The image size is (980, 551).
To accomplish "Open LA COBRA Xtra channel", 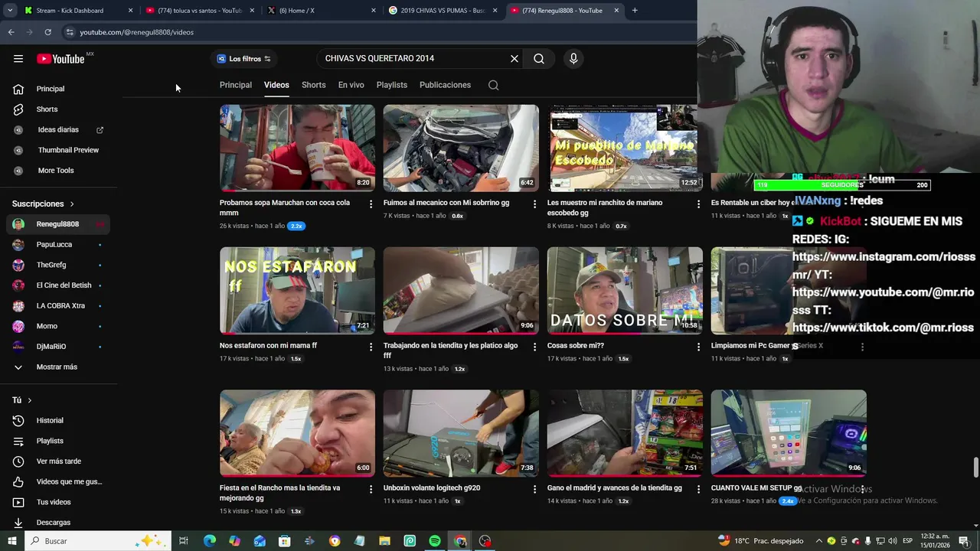I will click(x=58, y=306).
